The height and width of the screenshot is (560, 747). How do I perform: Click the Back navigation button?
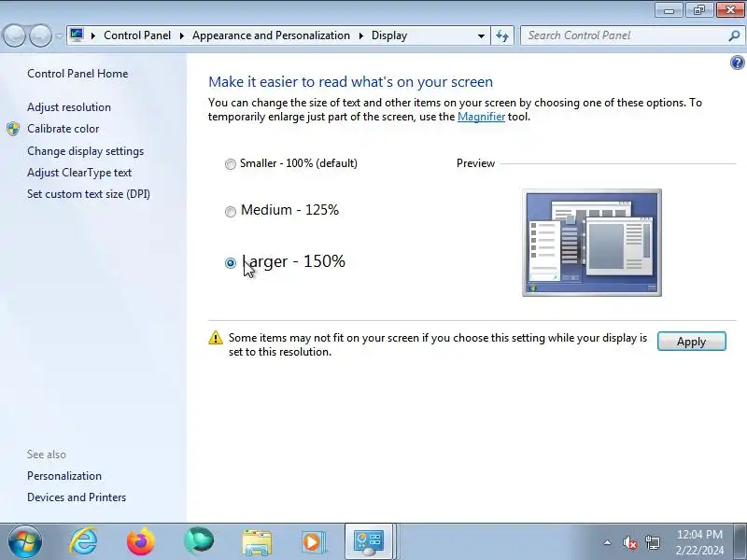tap(14, 35)
